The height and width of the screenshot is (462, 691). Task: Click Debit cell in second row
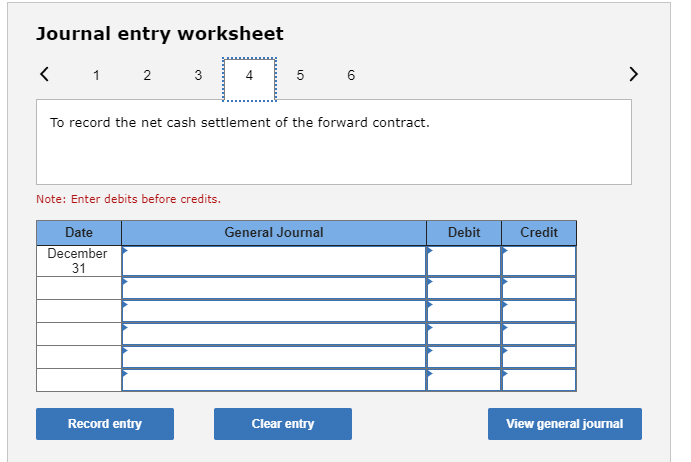point(464,288)
